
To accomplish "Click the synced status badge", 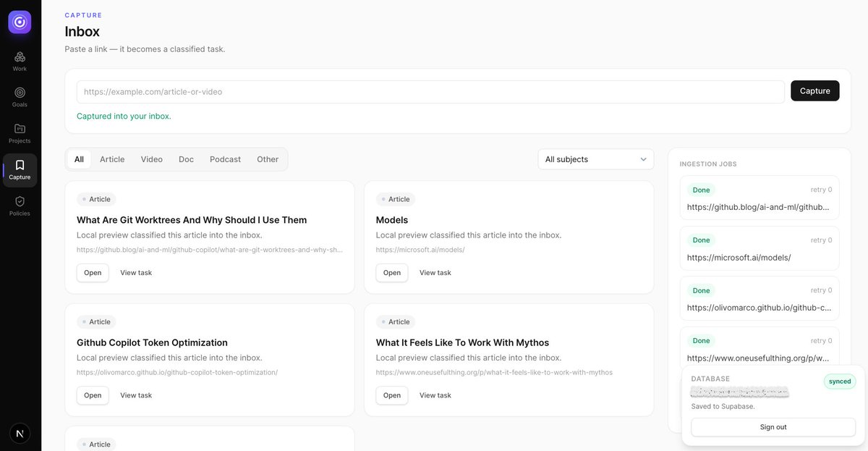I will tap(840, 382).
